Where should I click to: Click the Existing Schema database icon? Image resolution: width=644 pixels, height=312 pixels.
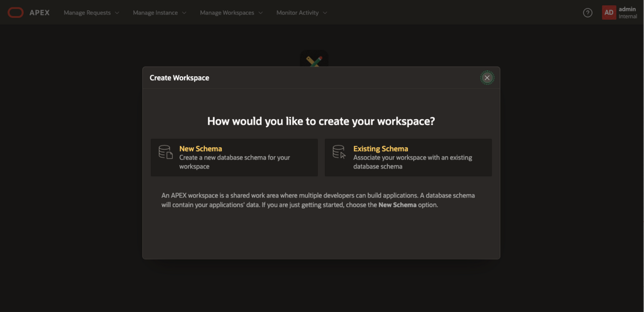(x=339, y=152)
